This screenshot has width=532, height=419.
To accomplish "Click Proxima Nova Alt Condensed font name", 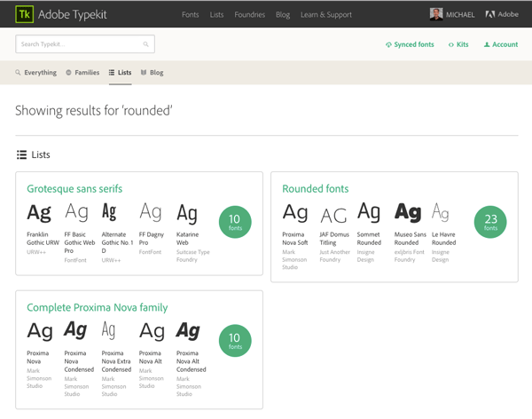I will click(191, 361).
